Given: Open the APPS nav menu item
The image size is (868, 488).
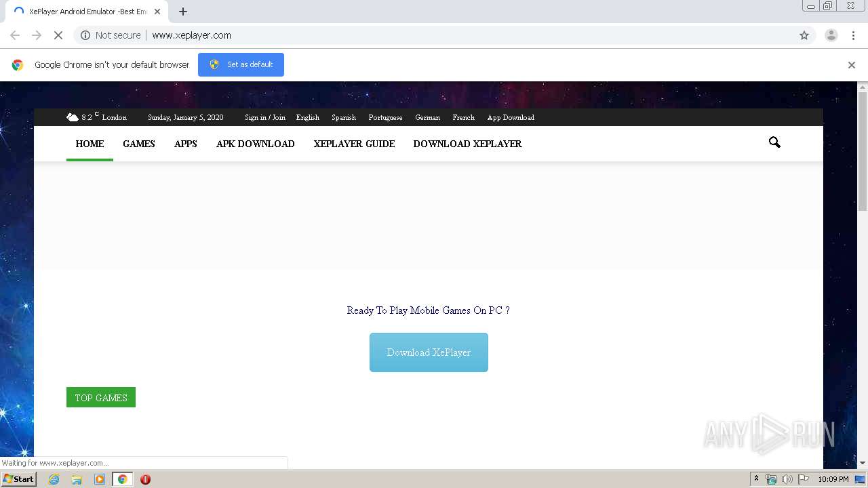Looking at the screenshot, I should [x=186, y=144].
